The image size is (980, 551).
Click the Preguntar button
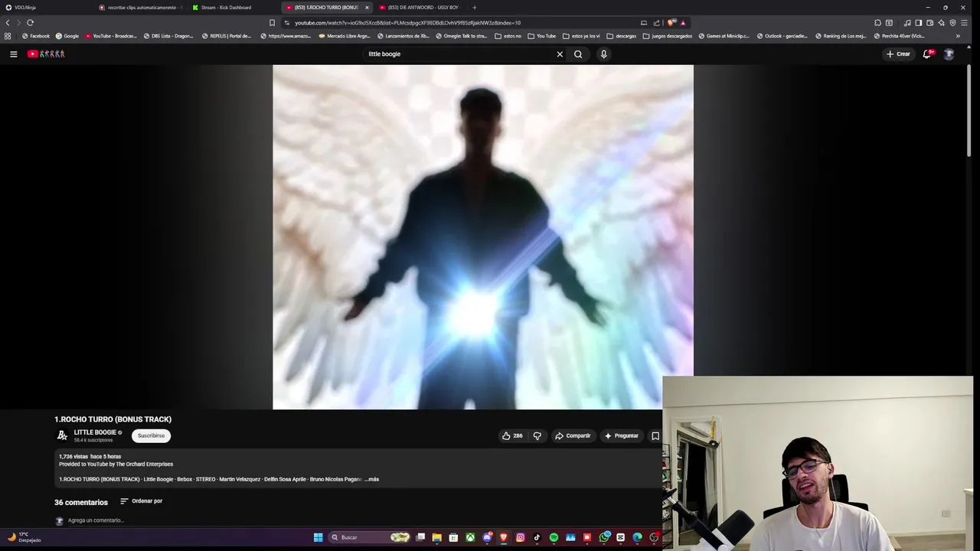click(x=621, y=435)
